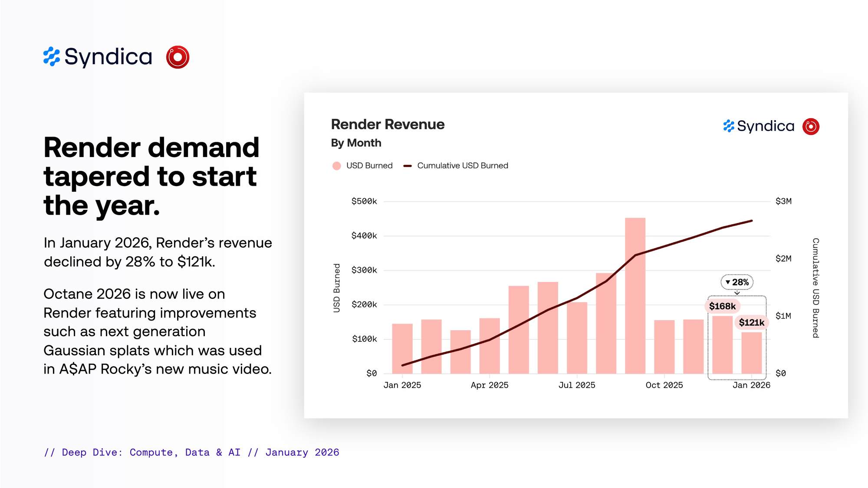Toggle the Cumulative USD Burned legend label
The image size is (868, 488).
pyautogui.click(x=463, y=166)
